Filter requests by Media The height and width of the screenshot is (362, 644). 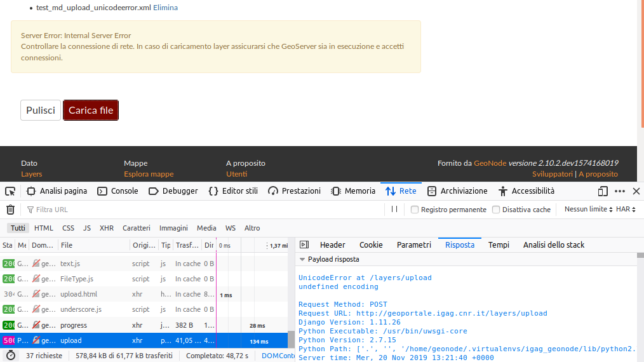(206, 228)
